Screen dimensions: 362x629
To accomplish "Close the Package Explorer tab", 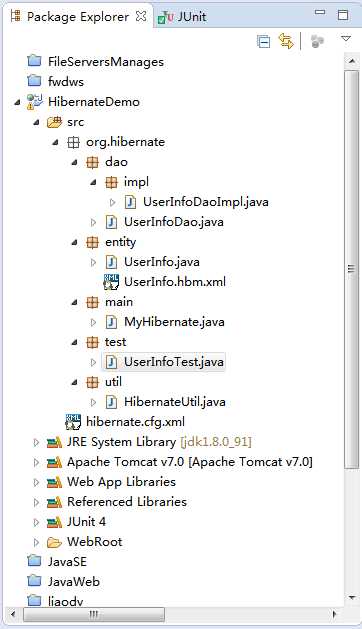I will pos(141,16).
